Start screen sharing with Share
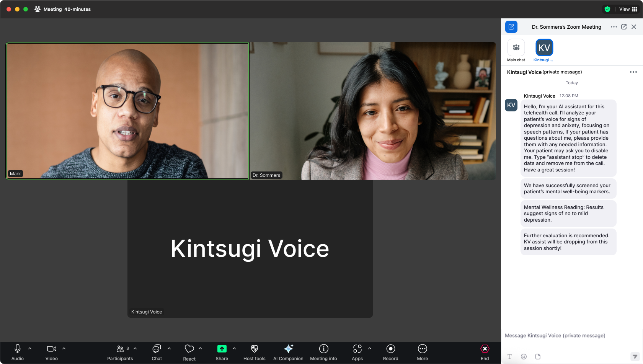643x364 pixels. click(222, 353)
